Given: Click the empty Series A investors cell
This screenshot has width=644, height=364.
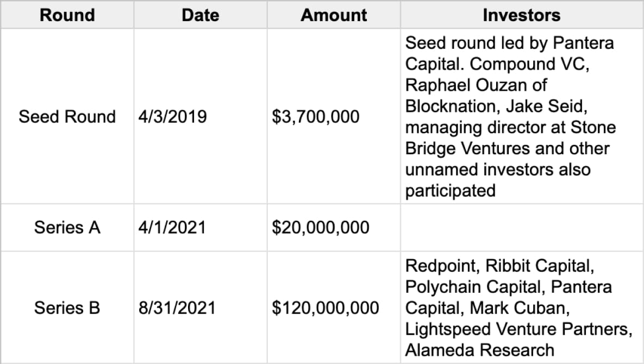Looking at the screenshot, I should [521, 227].
